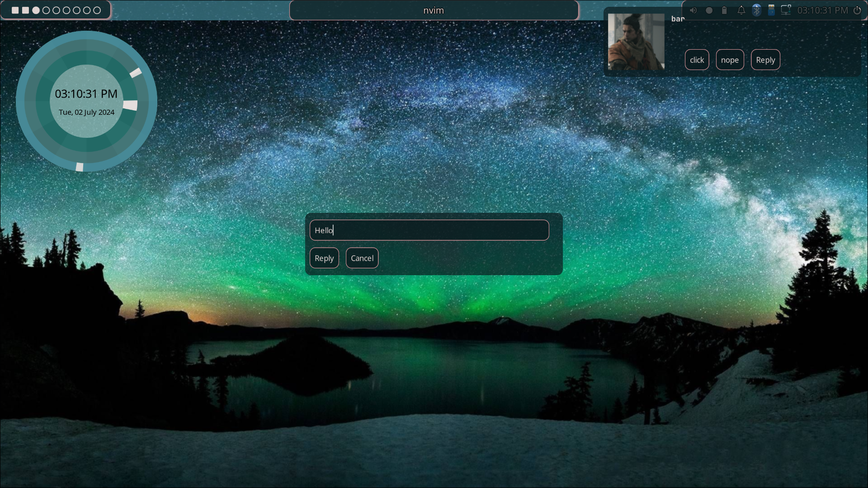Click the filled circle record icon in the tray
868x488 pixels.
709,10
